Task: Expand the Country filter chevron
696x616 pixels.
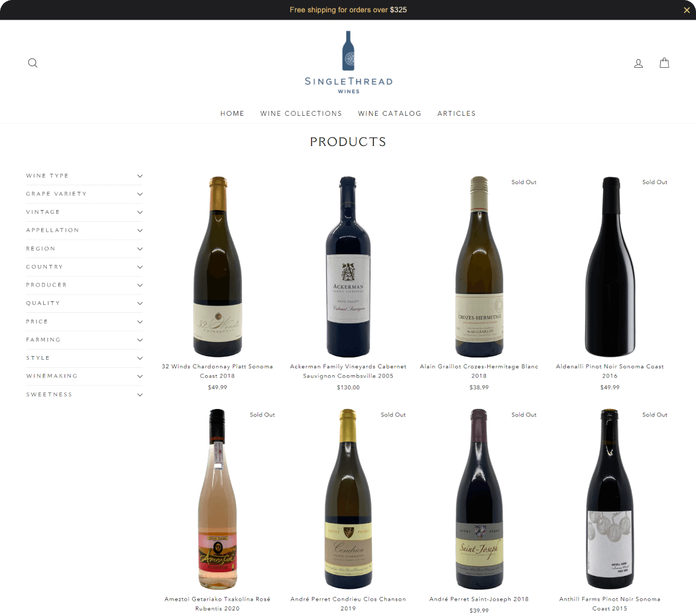Action: tap(140, 267)
